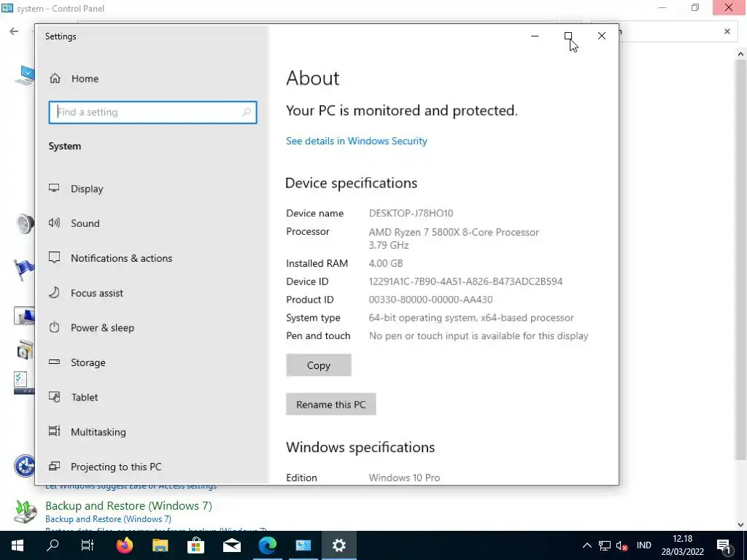Click the Installed RAM value 4,00 GB
Screen dimensions: 747x560
point(386,263)
